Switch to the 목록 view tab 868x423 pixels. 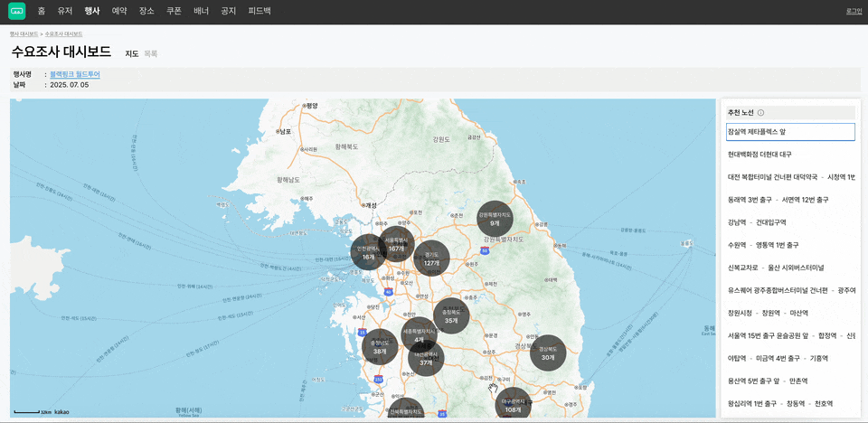click(151, 53)
